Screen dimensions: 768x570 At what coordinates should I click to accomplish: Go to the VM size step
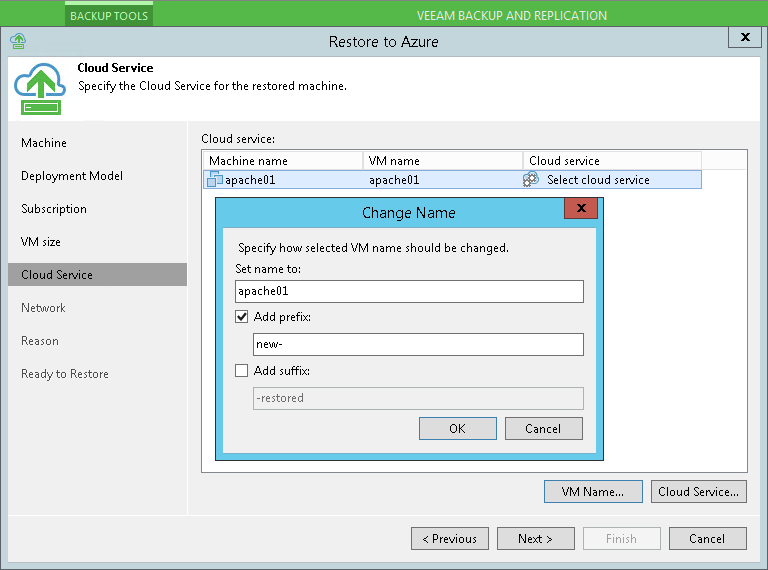pos(41,242)
